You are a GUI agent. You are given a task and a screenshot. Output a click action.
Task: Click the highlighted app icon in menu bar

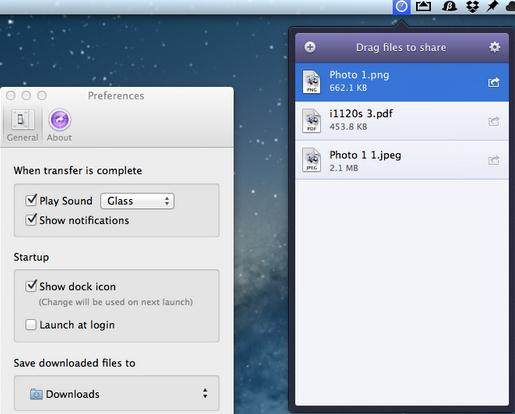402,7
